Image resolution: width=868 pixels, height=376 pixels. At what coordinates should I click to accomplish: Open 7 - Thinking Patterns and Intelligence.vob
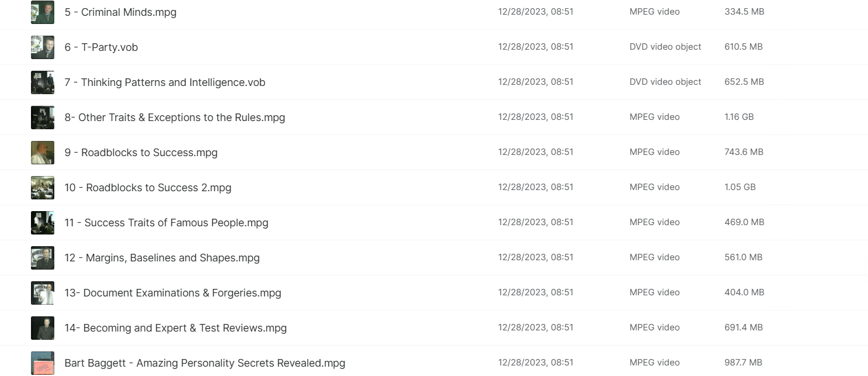click(x=165, y=82)
